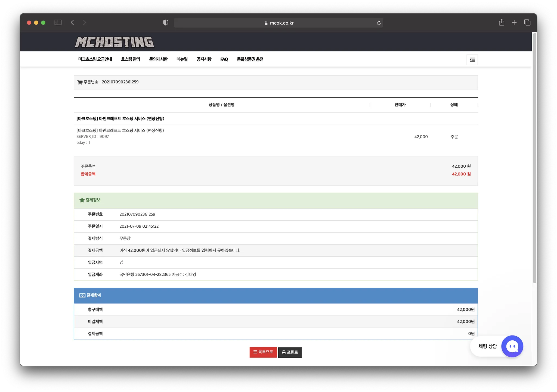Go to 문화상품권 충전 page
The image size is (557, 392).
click(250, 59)
